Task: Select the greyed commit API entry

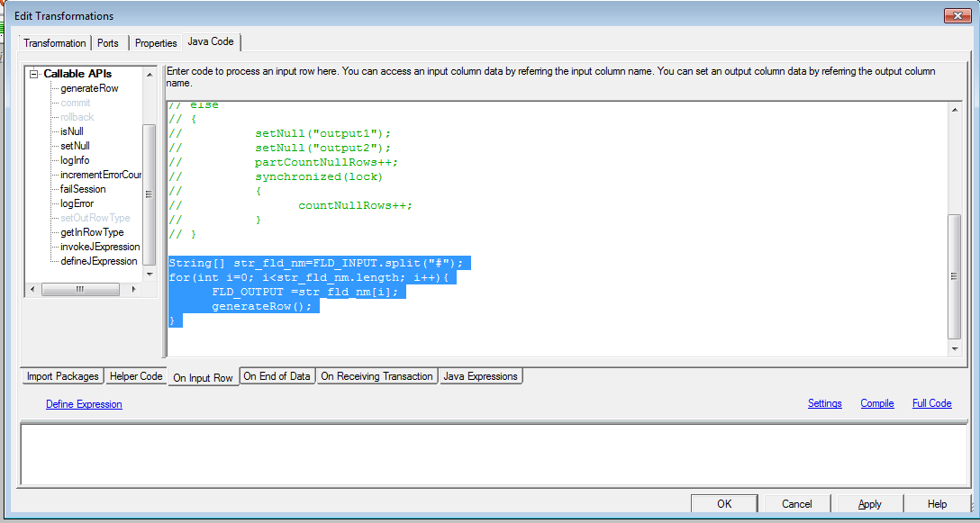Action: point(76,103)
